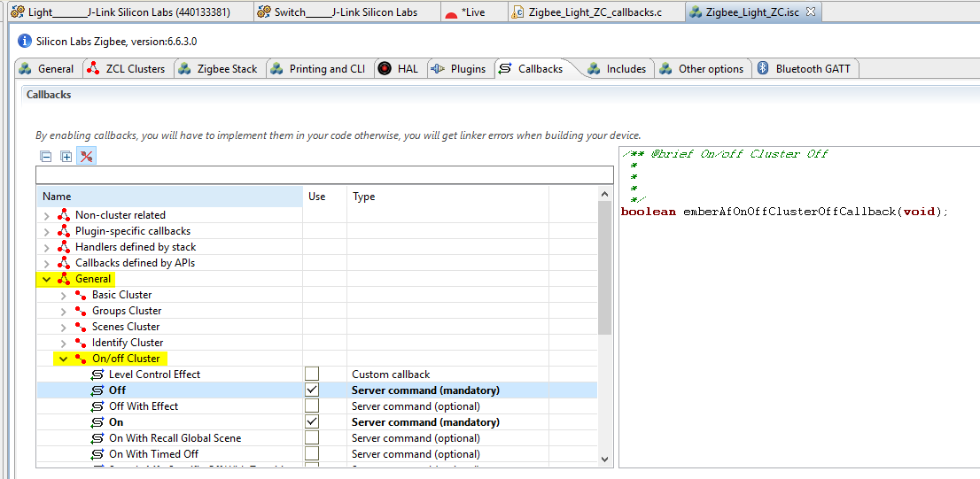Click the tree scrollbar down arrow
The width and height of the screenshot is (980, 479).
604,459
